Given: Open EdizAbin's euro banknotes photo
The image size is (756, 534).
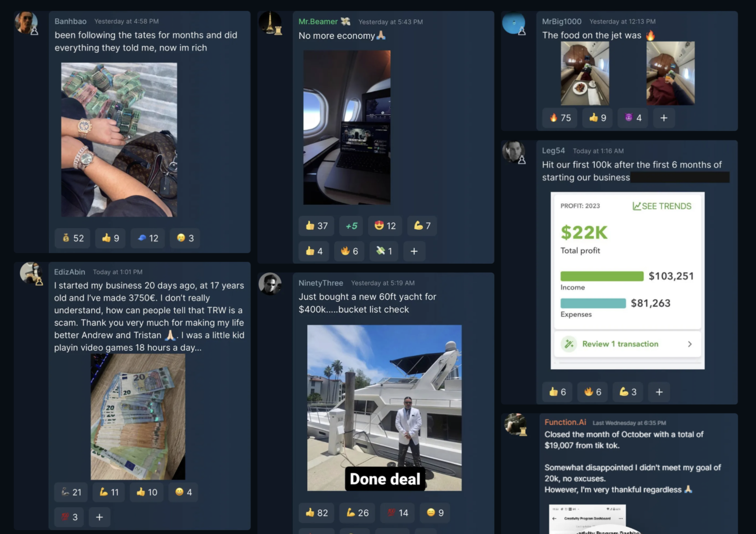Looking at the screenshot, I should [138, 416].
